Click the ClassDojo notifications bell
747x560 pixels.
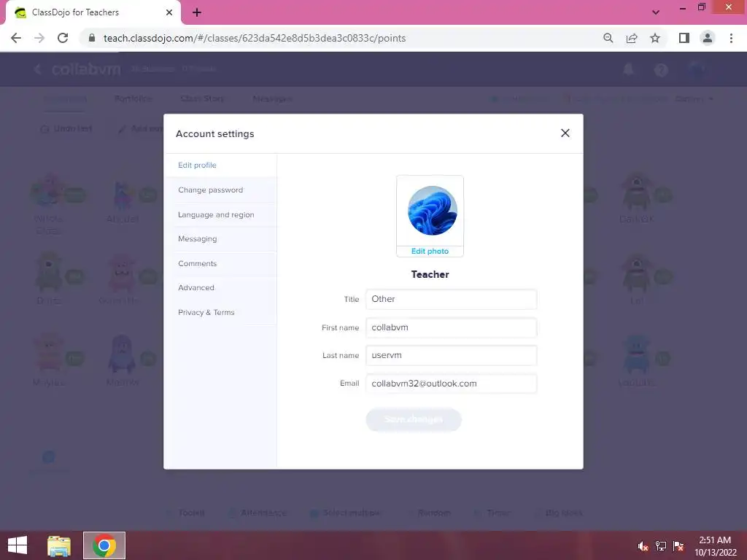tap(628, 69)
